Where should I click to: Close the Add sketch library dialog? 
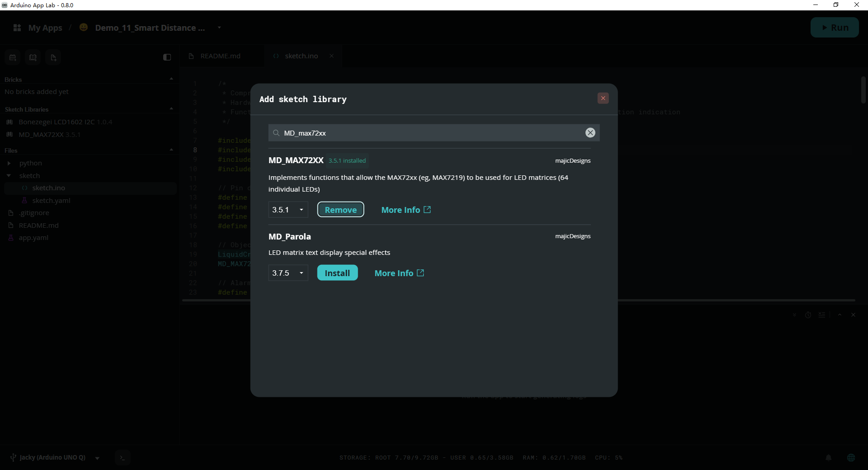(x=603, y=98)
